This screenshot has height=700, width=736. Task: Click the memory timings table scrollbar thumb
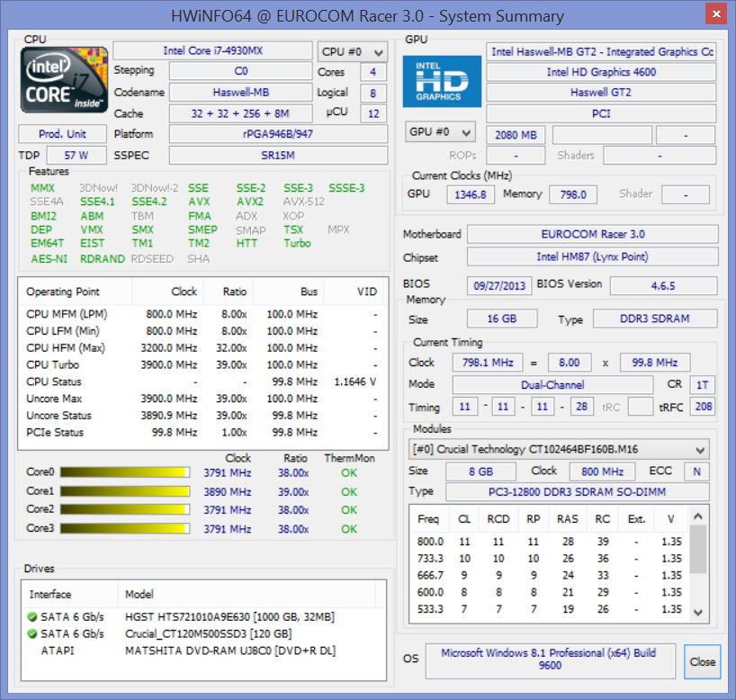(x=698, y=550)
